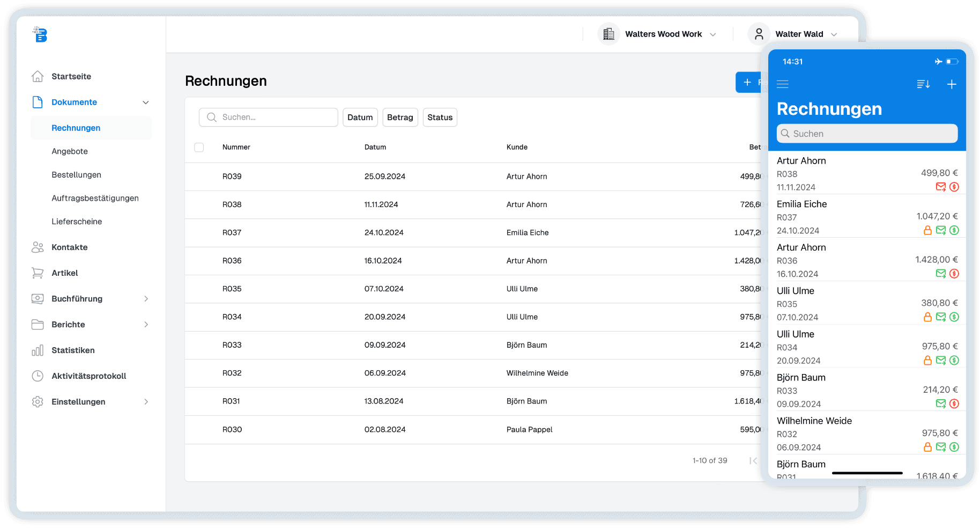This screenshot has height=528, width=980.
Task: Toggle the select-all checkbox in the table header
Action: pyautogui.click(x=199, y=147)
